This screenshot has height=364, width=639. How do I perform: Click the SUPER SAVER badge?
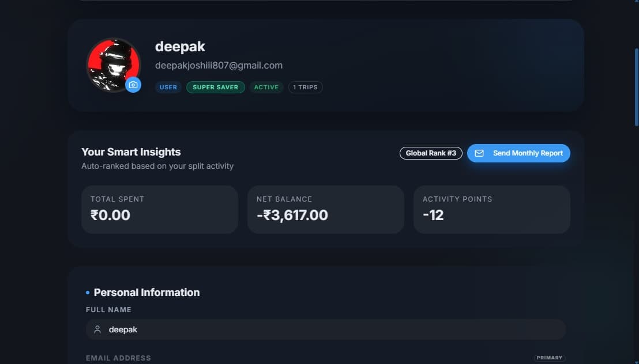tap(215, 87)
